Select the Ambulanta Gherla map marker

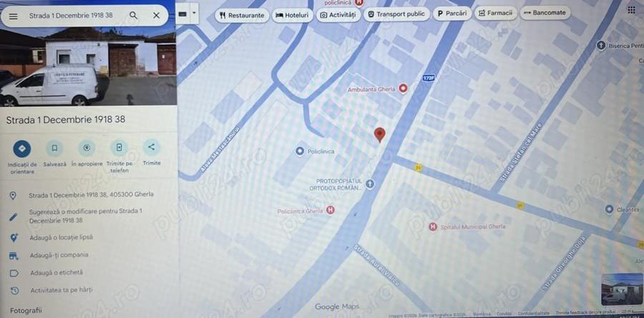[404, 88]
